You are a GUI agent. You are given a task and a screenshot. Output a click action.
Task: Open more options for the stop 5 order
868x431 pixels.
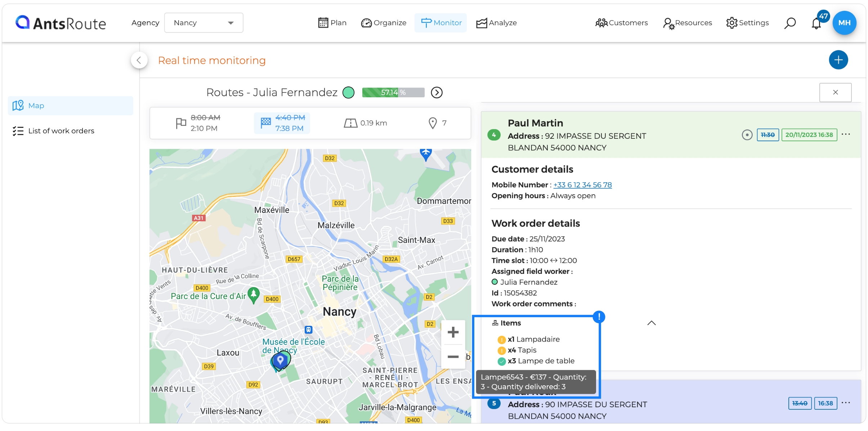pos(846,403)
